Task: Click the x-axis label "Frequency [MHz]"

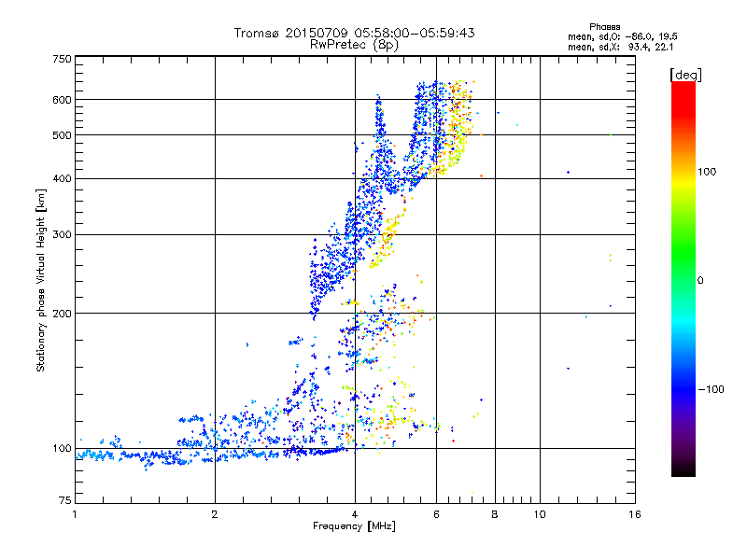Action: (354, 526)
